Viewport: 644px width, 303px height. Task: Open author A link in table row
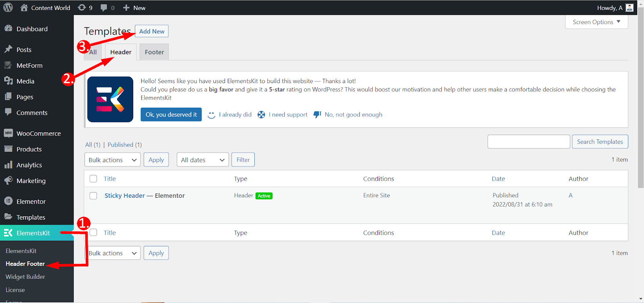tap(571, 195)
